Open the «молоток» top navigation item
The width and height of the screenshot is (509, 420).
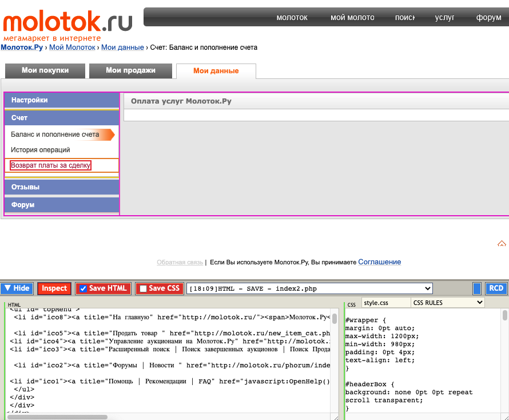click(x=292, y=18)
